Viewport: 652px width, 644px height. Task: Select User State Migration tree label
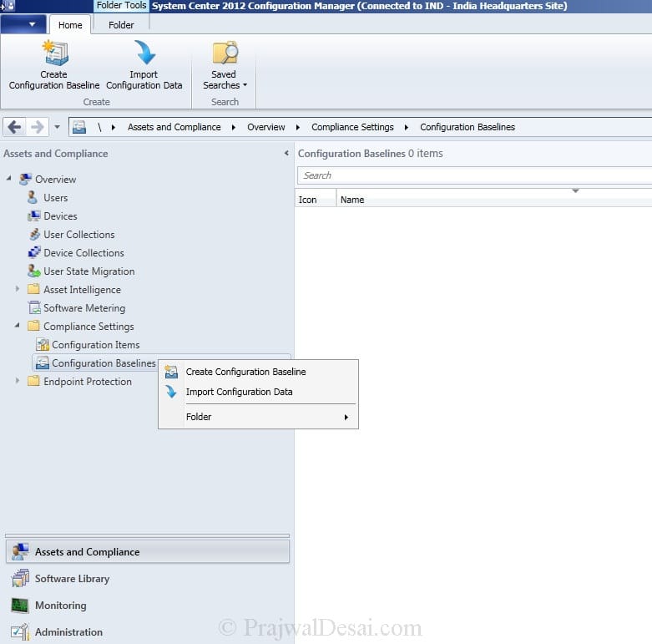(89, 271)
